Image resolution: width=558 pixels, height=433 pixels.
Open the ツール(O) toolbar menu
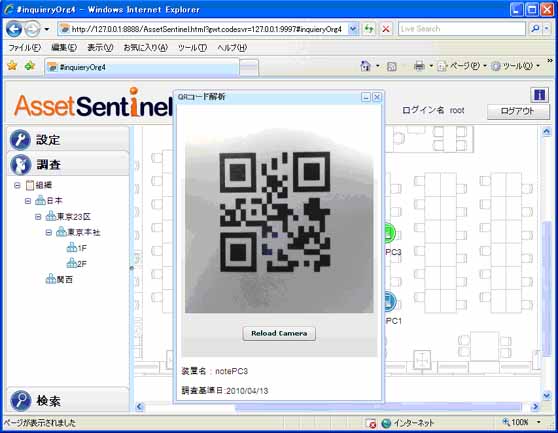pos(515,66)
